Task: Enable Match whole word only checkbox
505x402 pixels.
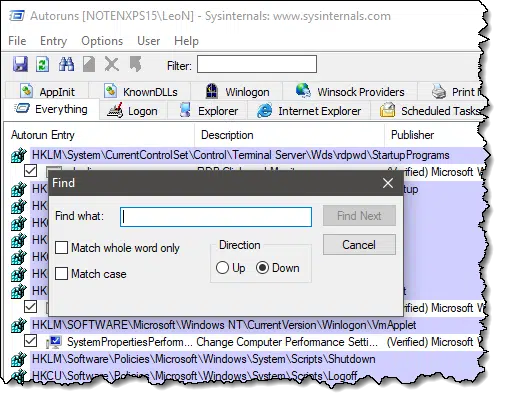Action: 62,248
